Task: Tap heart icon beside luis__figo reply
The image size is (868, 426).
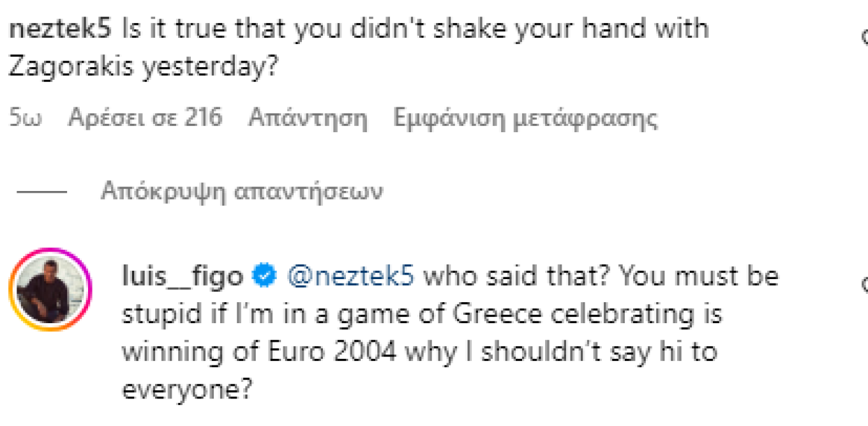Action: (864, 283)
